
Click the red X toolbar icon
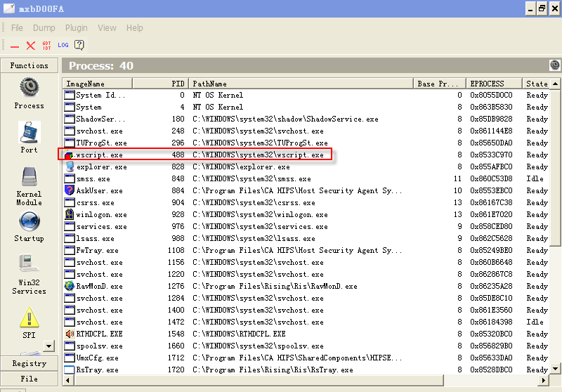(x=31, y=46)
